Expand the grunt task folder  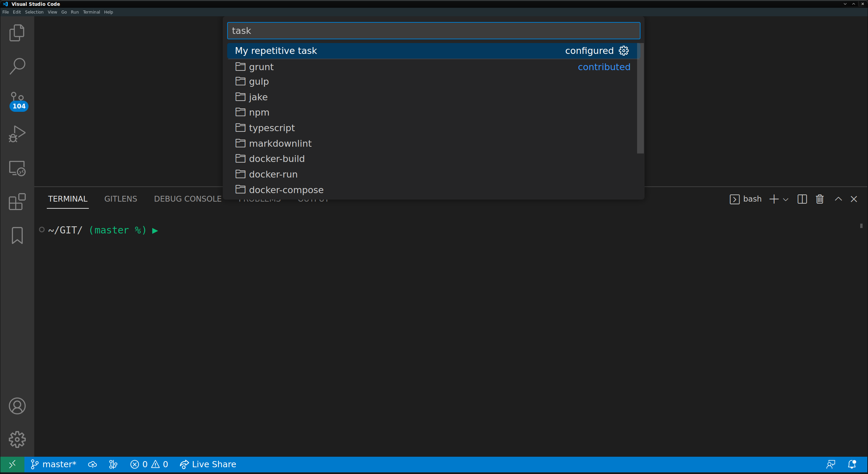(x=432, y=67)
